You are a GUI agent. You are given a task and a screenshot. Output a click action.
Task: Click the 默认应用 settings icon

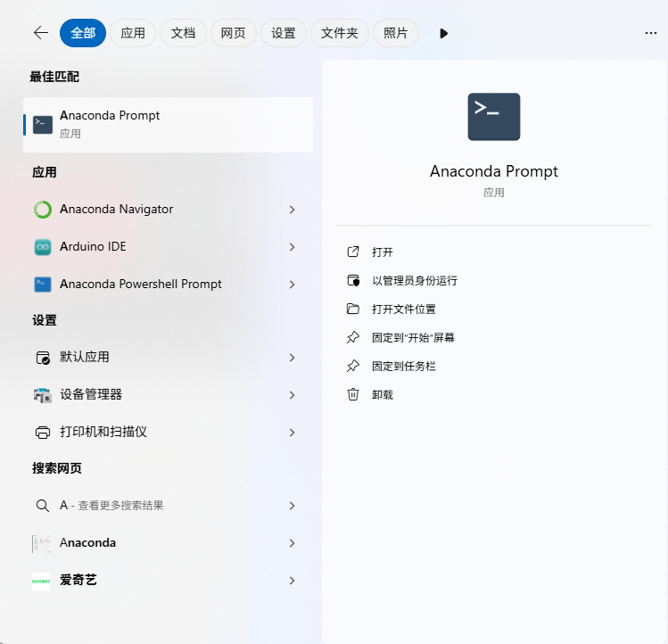coord(43,358)
